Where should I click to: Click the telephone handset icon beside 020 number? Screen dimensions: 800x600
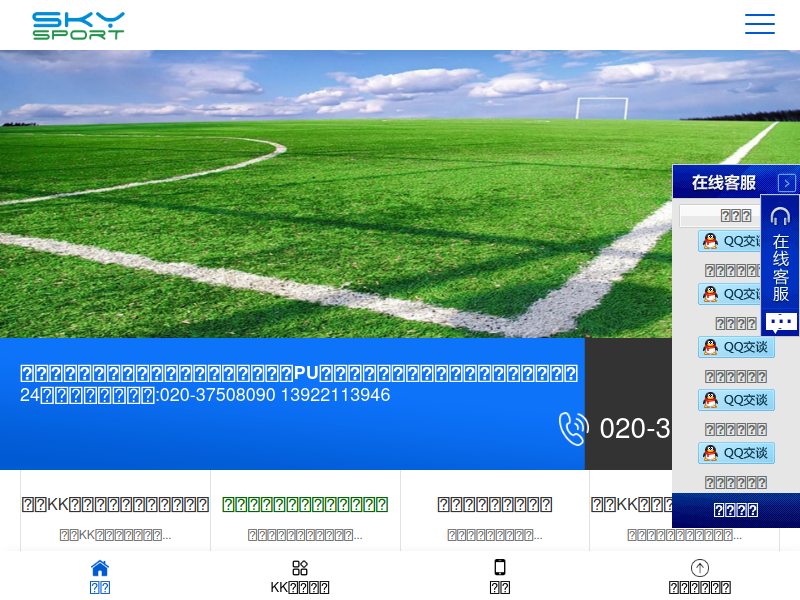(x=573, y=428)
